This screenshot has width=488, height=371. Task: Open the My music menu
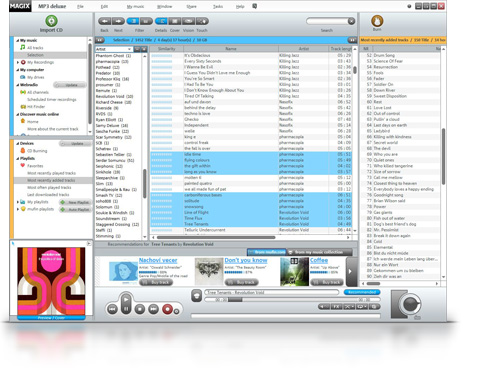pos(135,6)
